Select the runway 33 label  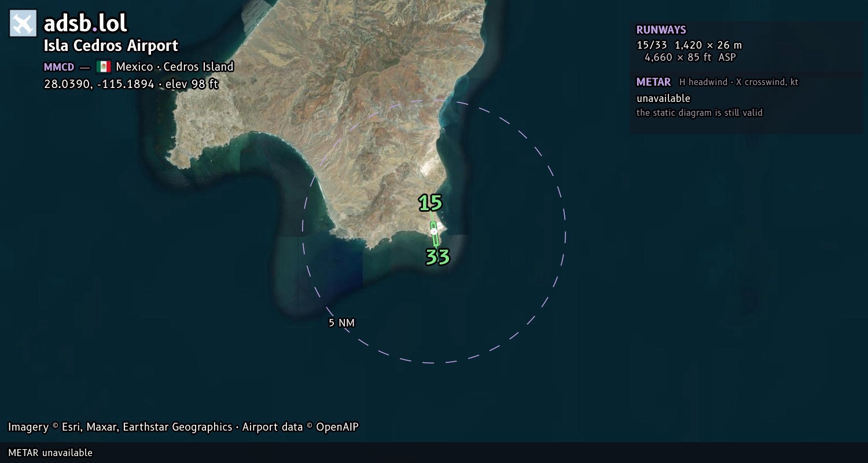(437, 257)
